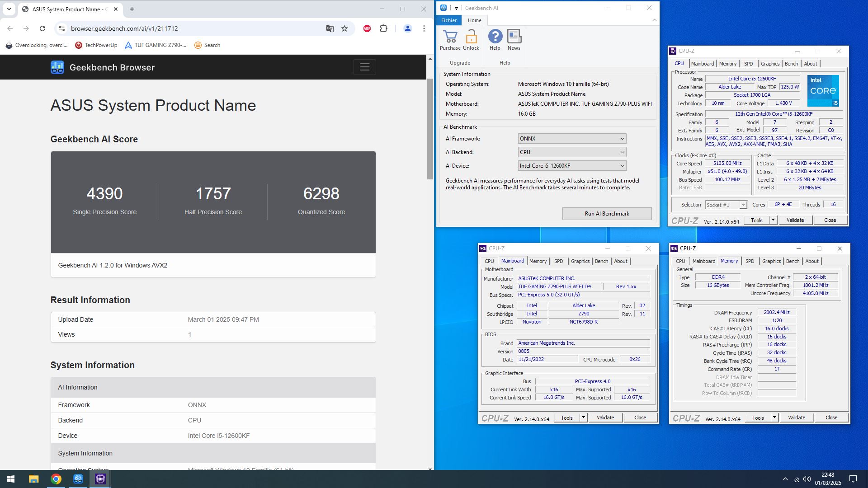Click the Purchase cart icon in Geekbench AI
868x488 pixels.
click(450, 37)
